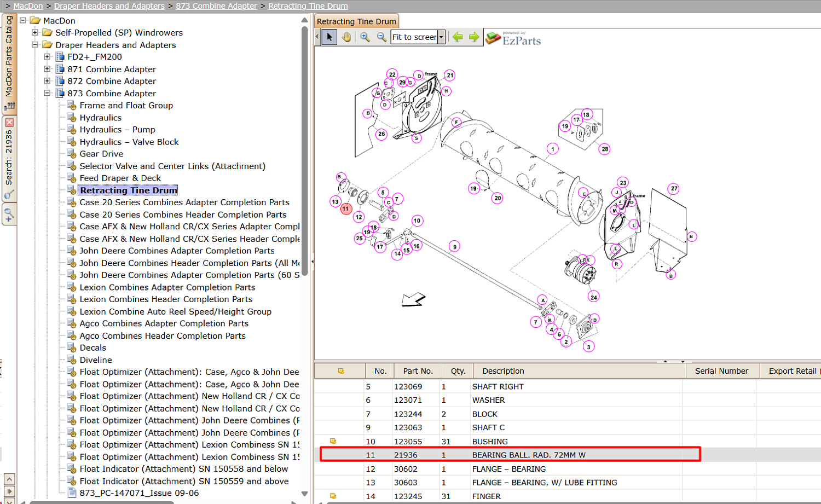Collapse the MacDon root tree node
Viewport: 821px width, 504px height.
(23, 21)
